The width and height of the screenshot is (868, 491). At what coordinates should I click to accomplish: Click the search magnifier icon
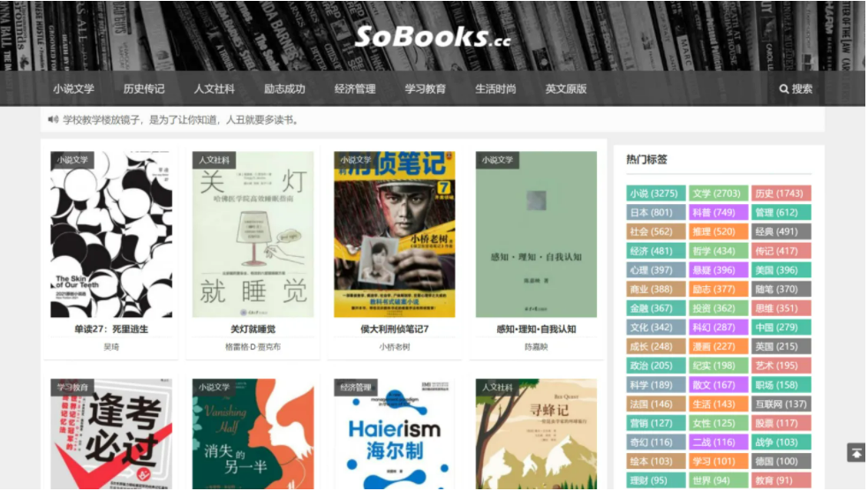click(784, 88)
